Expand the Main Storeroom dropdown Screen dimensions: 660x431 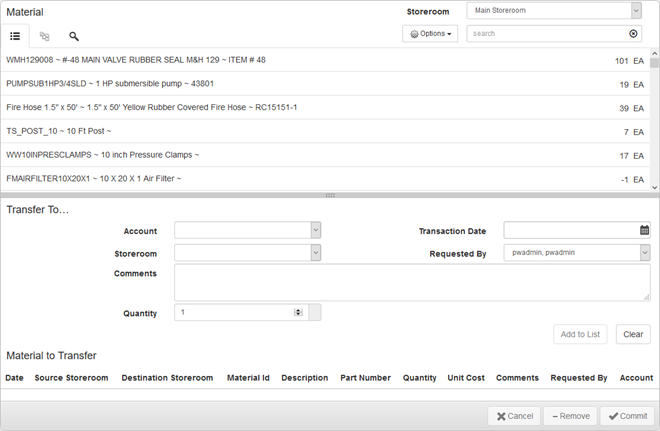pyautogui.click(x=635, y=11)
